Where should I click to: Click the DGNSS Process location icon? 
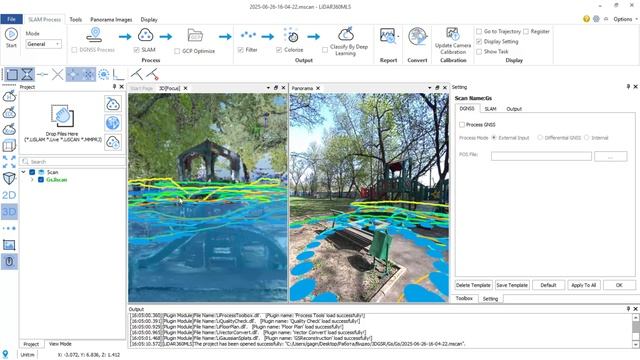pyautogui.click(x=95, y=35)
